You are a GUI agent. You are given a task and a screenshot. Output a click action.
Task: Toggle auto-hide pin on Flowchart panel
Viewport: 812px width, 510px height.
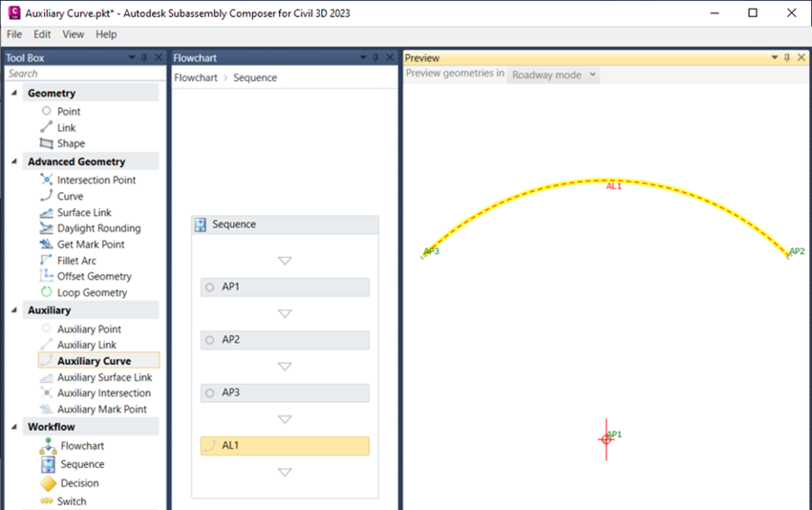(x=376, y=57)
